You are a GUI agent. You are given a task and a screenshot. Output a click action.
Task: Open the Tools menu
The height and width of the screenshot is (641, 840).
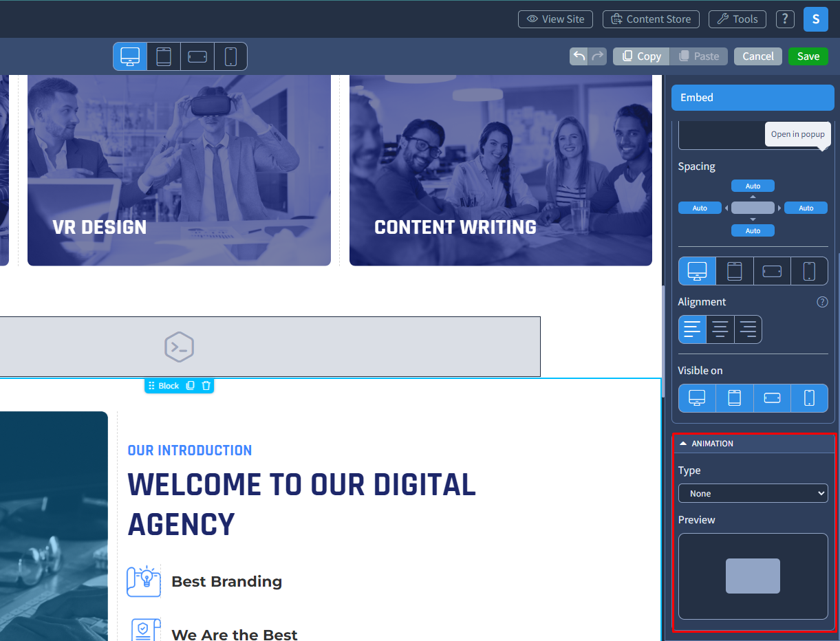pyautogui.click(x=737, y=19)
